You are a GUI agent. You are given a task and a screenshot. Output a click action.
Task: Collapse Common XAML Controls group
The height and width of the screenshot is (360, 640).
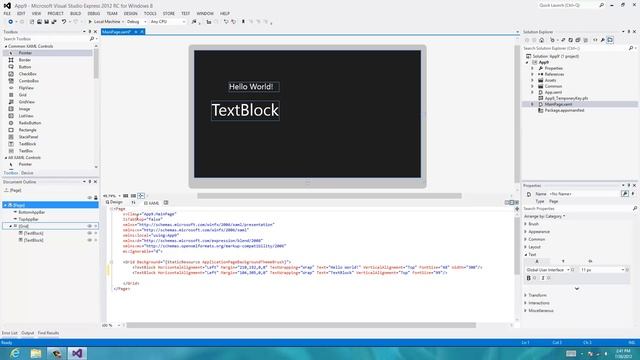tap(6, 46)
